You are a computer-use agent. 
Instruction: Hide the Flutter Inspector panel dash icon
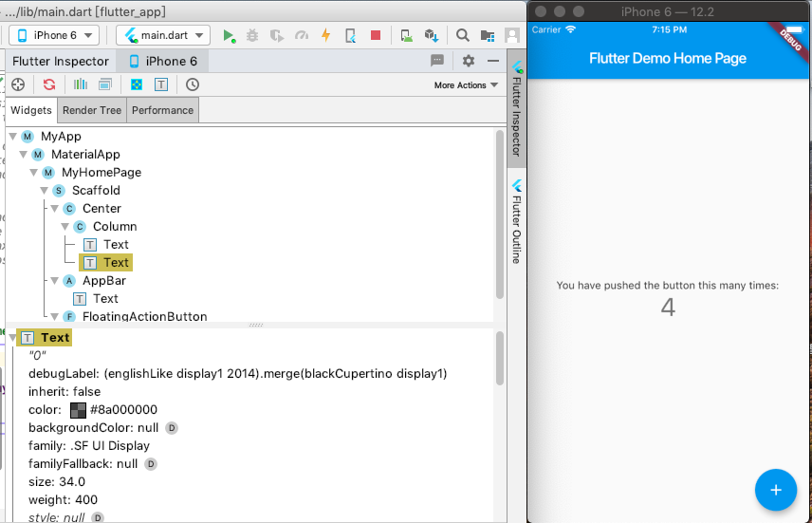point(493,61)
